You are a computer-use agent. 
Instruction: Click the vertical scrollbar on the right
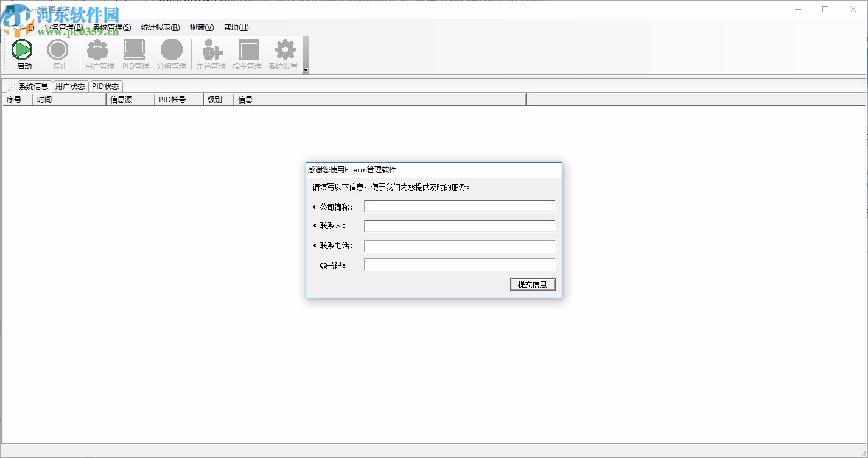click(x=864, y=244)
